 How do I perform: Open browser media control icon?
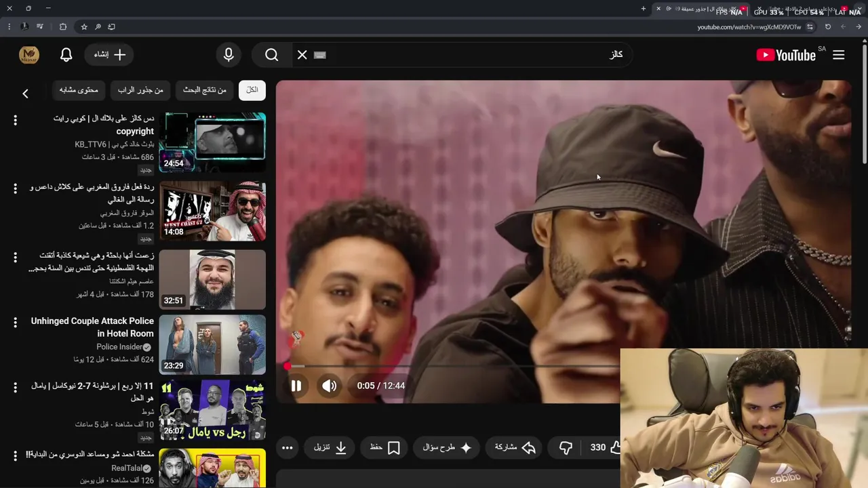tap(40, 27)
